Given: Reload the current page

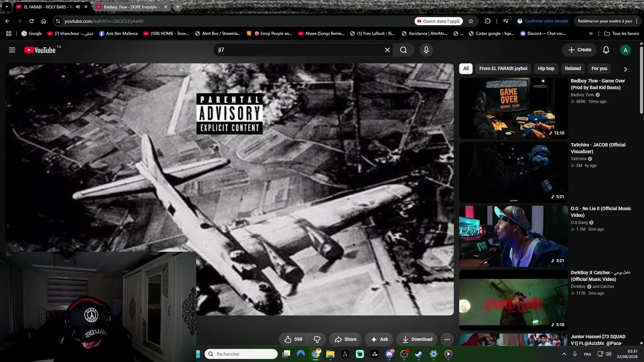Looking at the screenshot, I should (x=31, y=21).
